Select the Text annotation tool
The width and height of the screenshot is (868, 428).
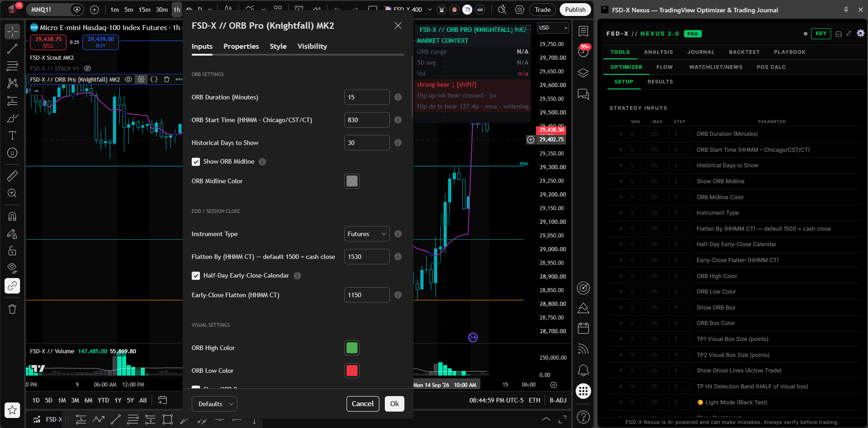12,135
